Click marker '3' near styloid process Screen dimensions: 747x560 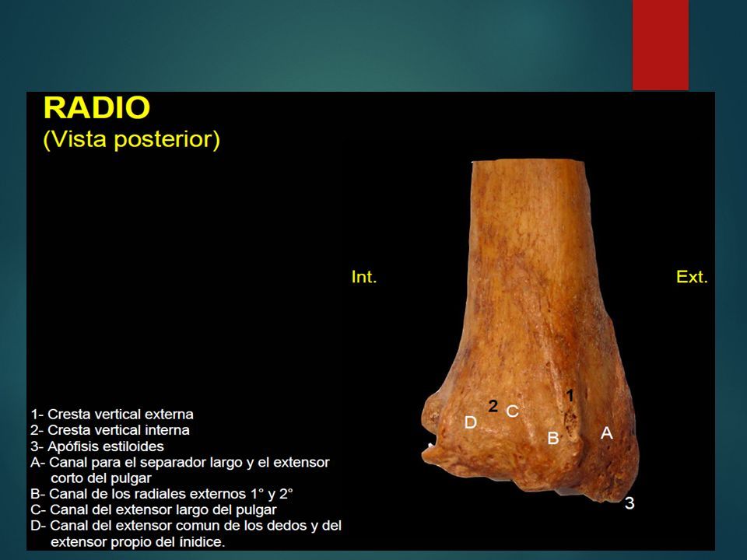630,503
